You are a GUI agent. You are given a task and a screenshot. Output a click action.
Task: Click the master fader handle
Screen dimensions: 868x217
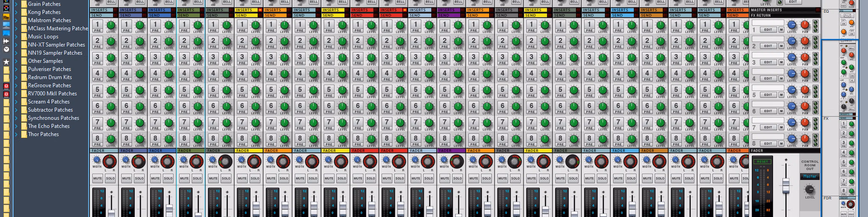point(786,185)
